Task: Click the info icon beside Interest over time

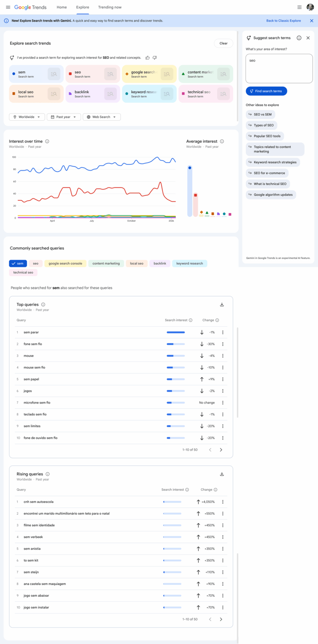Action: (x=48, y=141)
